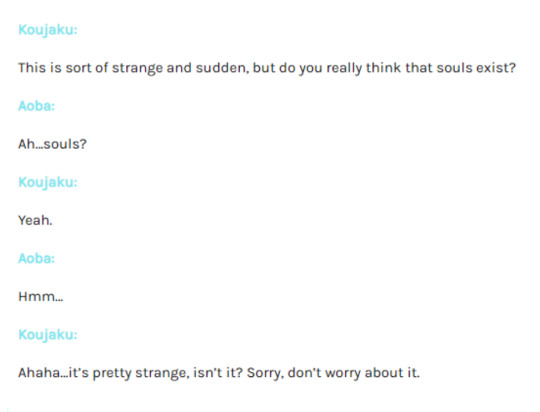
Task: Click the Koujaku label preceding the souls question
Action: 48,30
